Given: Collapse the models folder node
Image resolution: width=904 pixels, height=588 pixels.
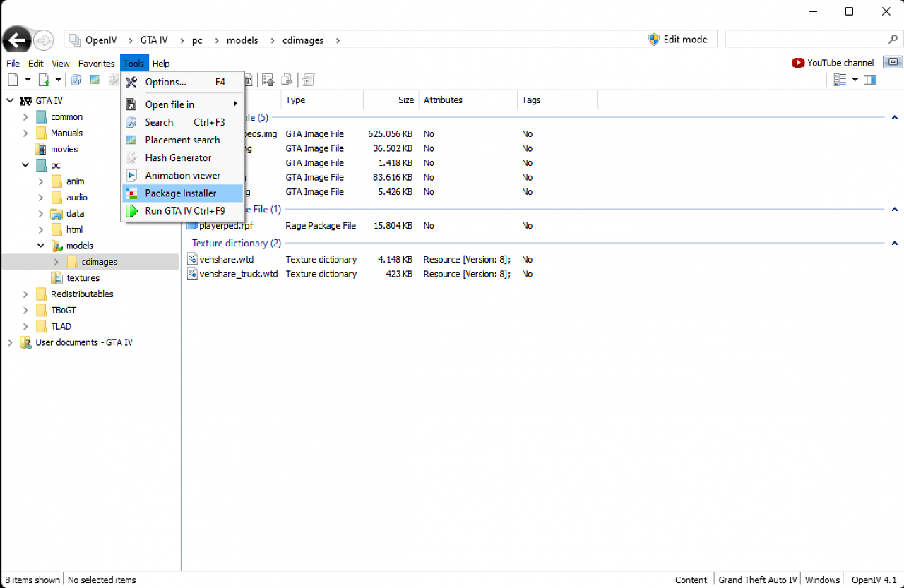Looking at the screenshot, I should click(41, 246).
